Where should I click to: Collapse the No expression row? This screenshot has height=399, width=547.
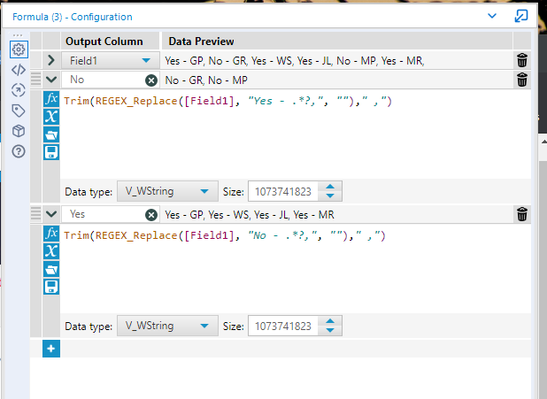[x=51, y=80]
